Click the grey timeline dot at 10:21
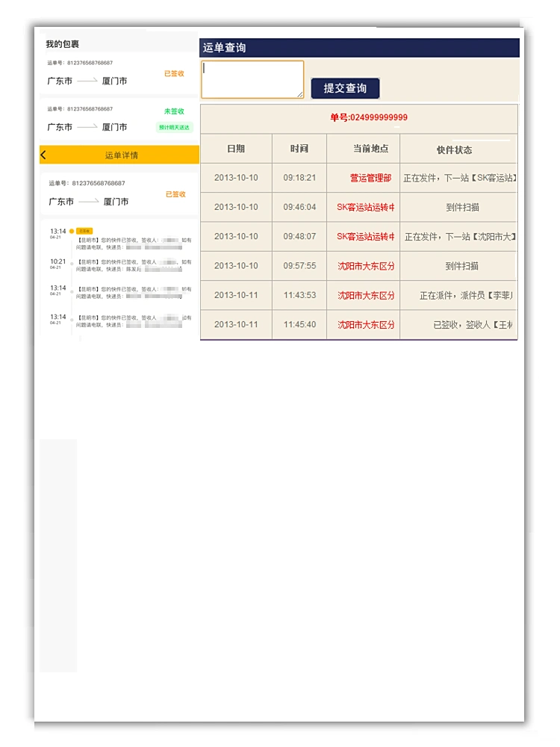This screenshot has width=560, height=747. click(72, 262)
